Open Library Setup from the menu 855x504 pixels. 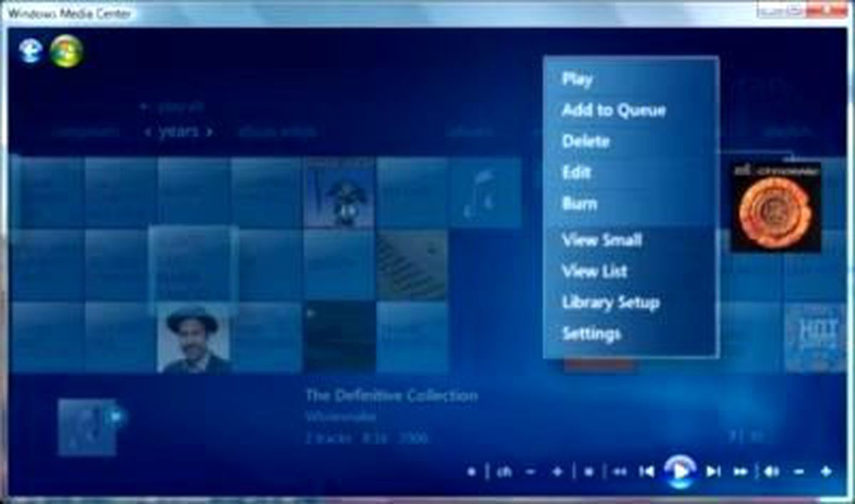click(x=611, y=302)
